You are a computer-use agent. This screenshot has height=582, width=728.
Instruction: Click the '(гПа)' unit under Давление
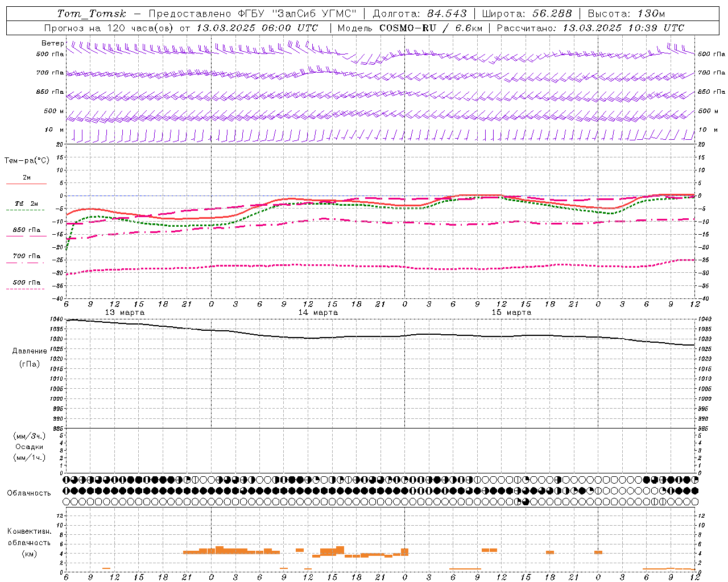30,364
